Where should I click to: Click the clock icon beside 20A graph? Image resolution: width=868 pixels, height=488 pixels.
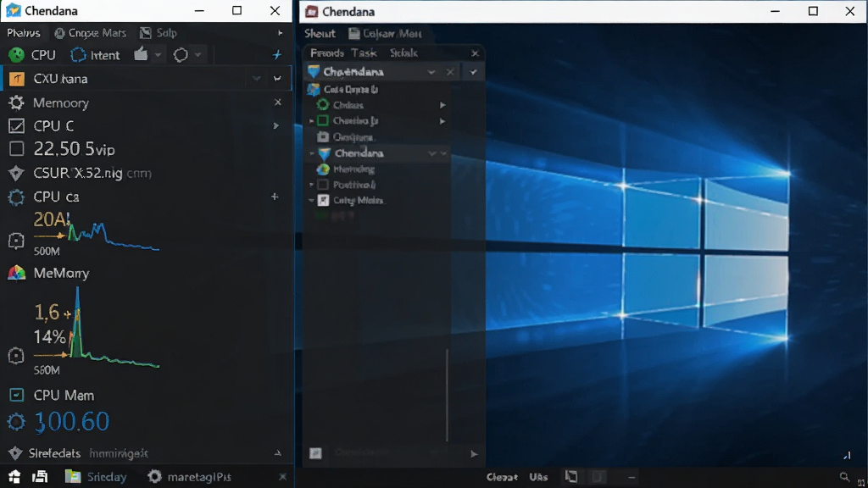click(16, 241)
